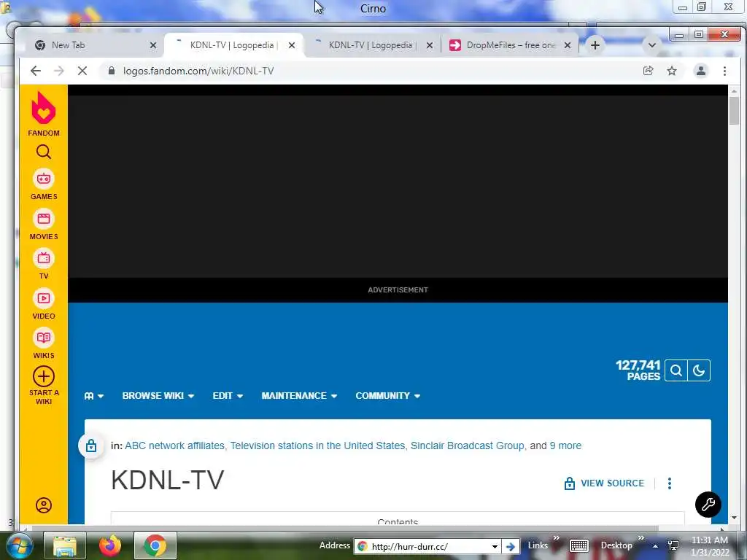Expand the Edit menu

coord(228,396)
